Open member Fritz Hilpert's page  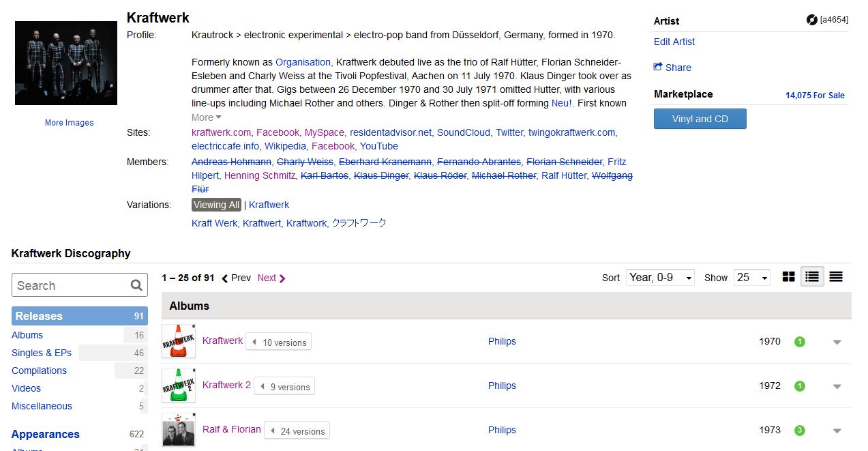[409, 169]
